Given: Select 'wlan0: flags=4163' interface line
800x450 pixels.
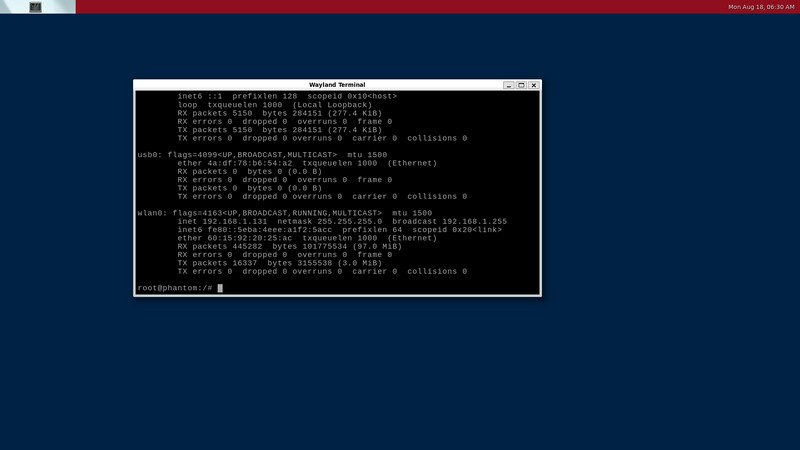Looking at the screenshot, I should coord(285,213).
